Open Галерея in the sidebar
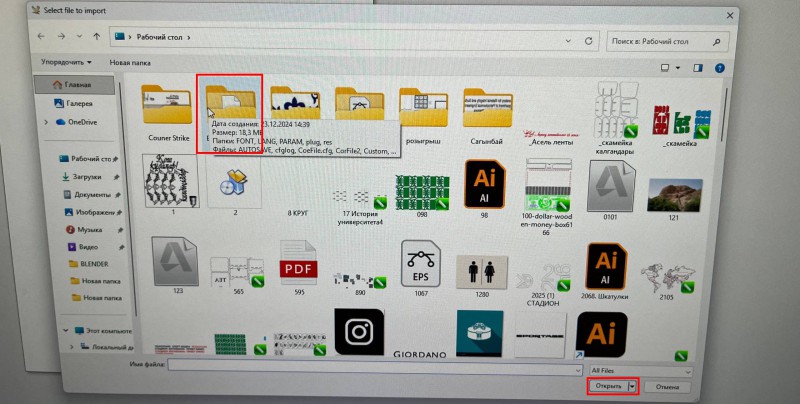The width and height of the screenshot is (800, 404). pos(74,103)
